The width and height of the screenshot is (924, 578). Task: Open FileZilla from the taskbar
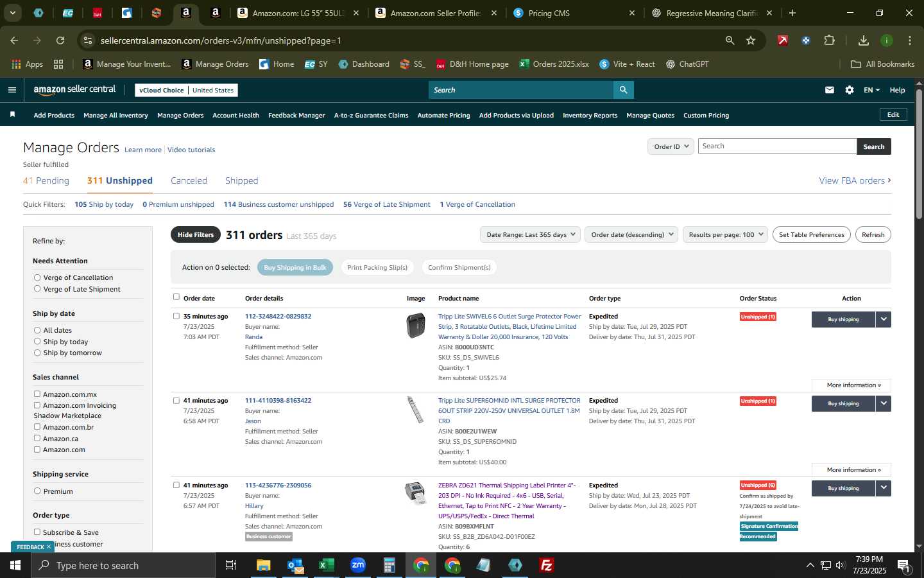547,565
